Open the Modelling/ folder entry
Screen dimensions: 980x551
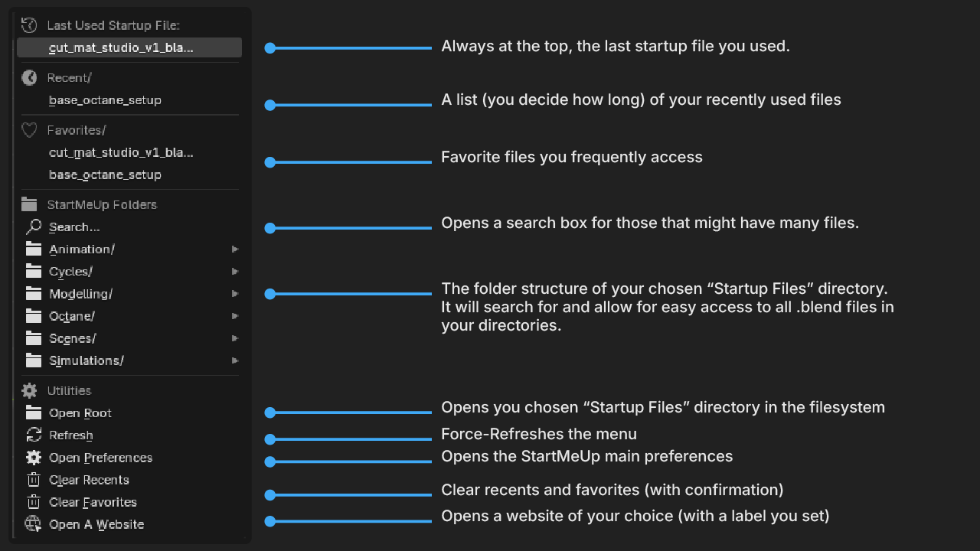(x=80, y=294)
